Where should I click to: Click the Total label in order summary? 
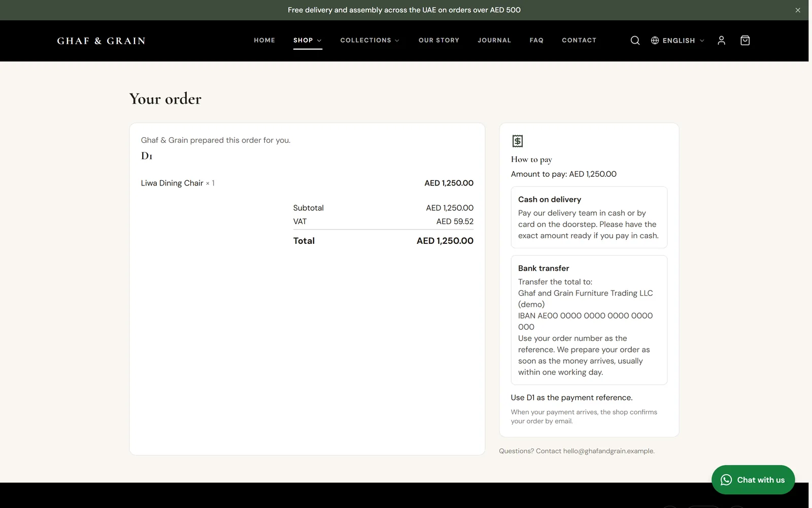pos(304,241)
